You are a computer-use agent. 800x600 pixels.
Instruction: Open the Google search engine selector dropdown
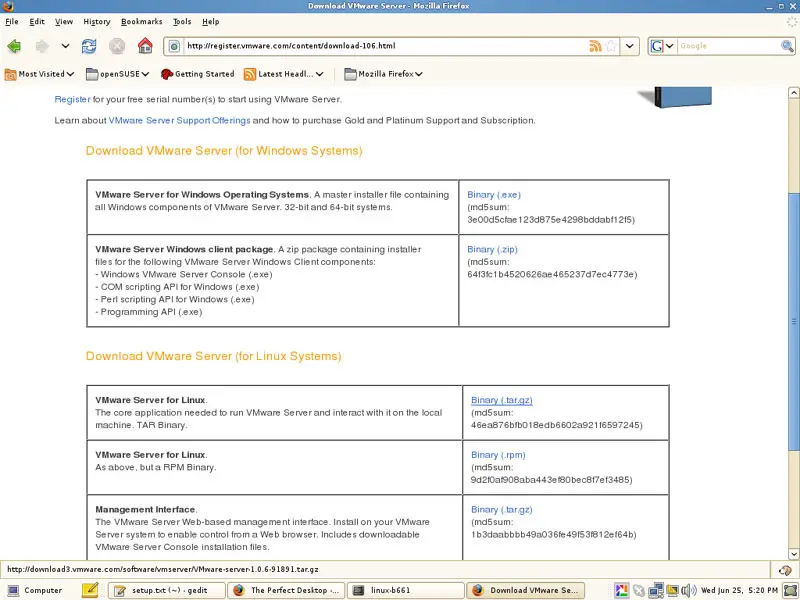(662, 46)
